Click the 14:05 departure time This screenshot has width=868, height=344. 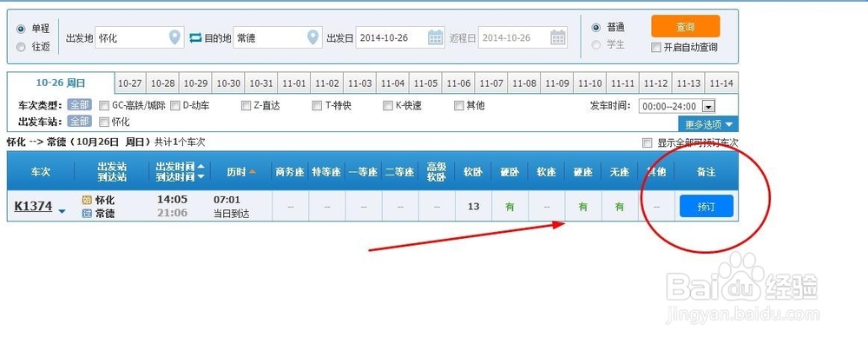172,200
